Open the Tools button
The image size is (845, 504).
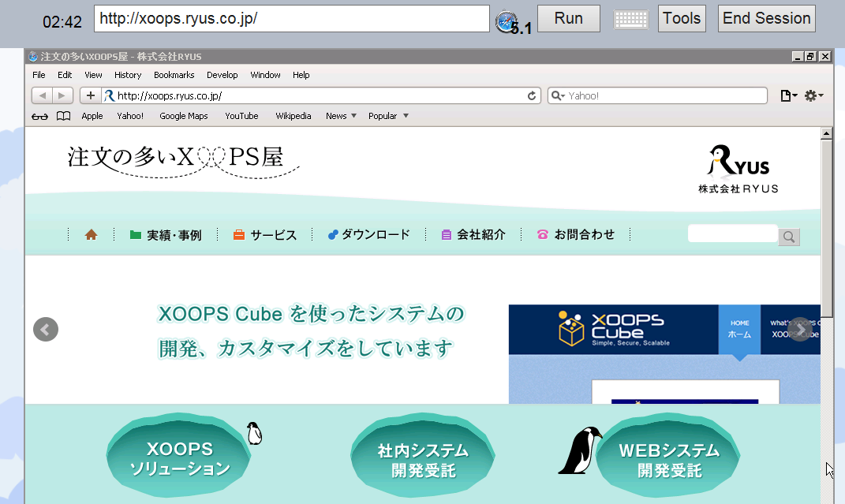[682, 19]
